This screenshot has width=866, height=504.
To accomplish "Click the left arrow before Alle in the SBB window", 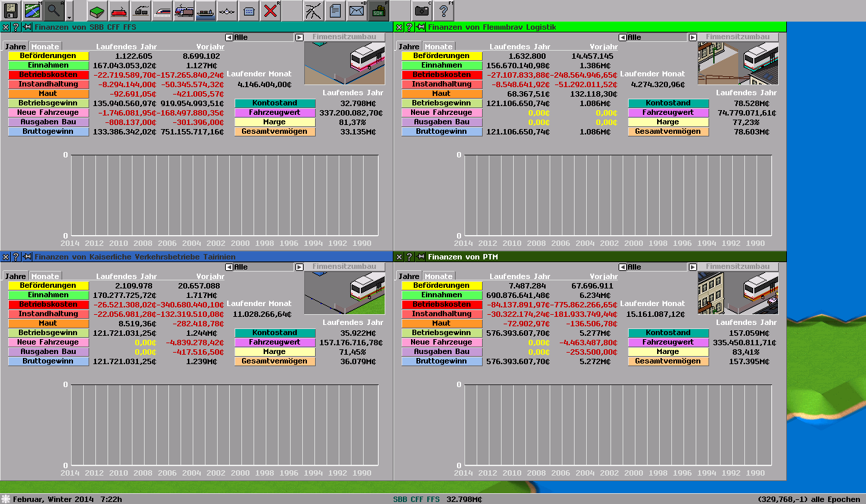I will (228, 37).
